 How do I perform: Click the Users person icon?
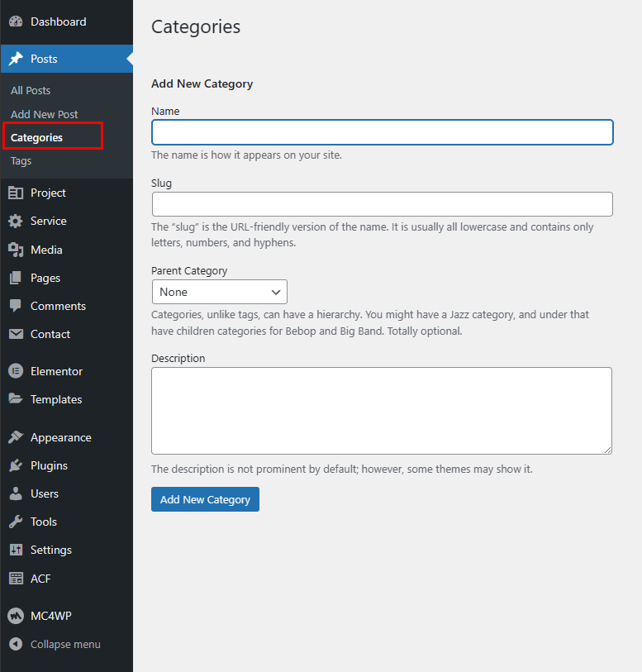coord(16,493)
